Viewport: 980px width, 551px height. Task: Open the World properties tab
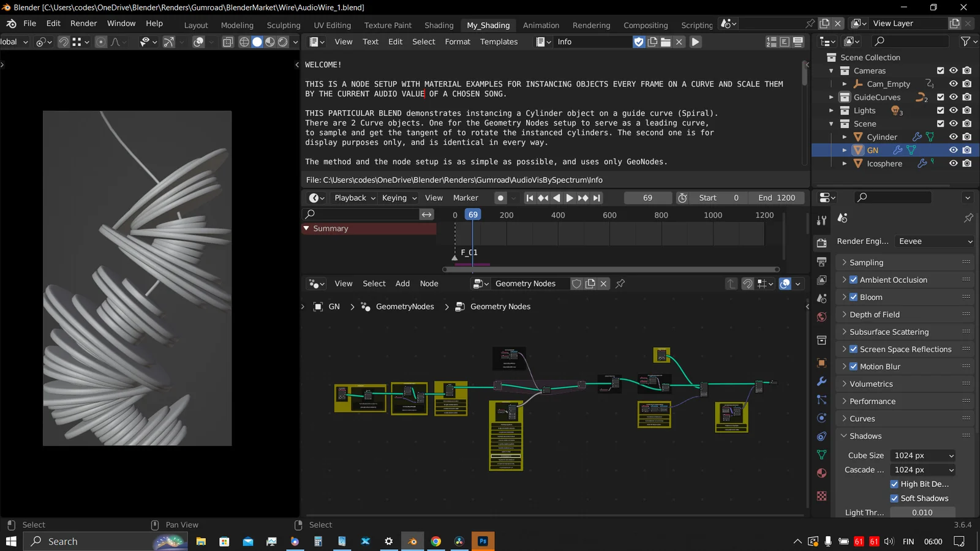821,317
